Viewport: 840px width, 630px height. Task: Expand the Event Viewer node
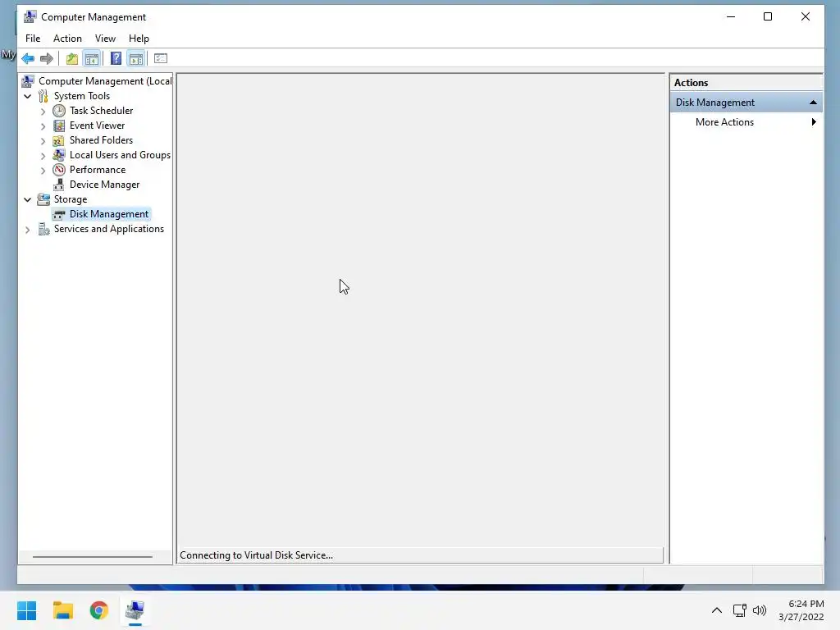tap(43, 126)
